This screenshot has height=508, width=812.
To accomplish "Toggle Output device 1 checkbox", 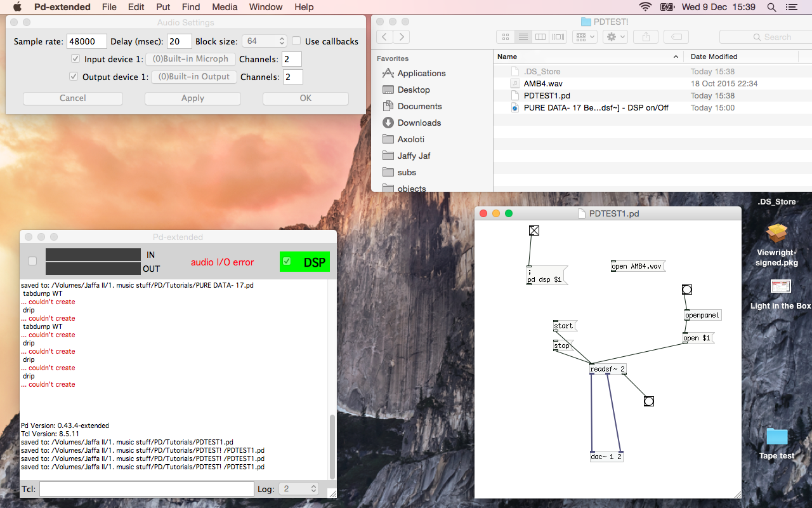I will coord(74,77).
